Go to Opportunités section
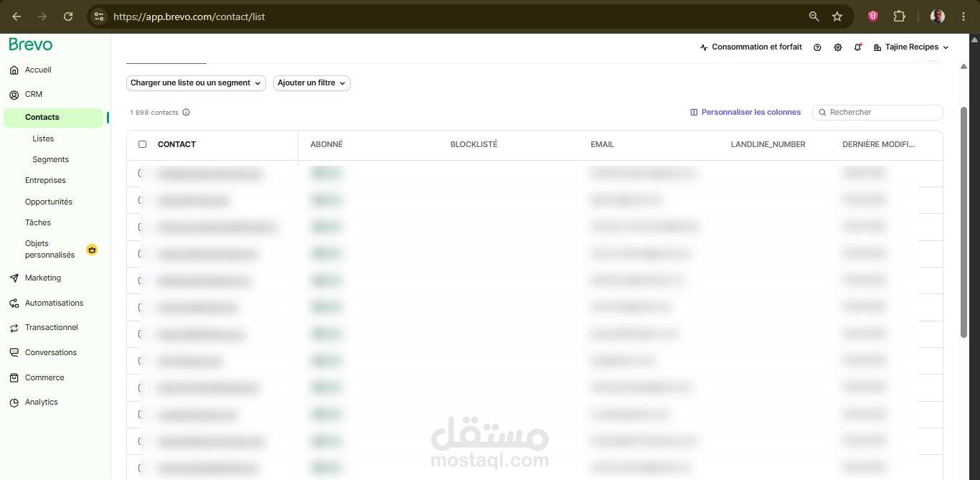Image resolution: width=980 pixels, height=480 pixels. pyautogui.click(x=49, y=202)
